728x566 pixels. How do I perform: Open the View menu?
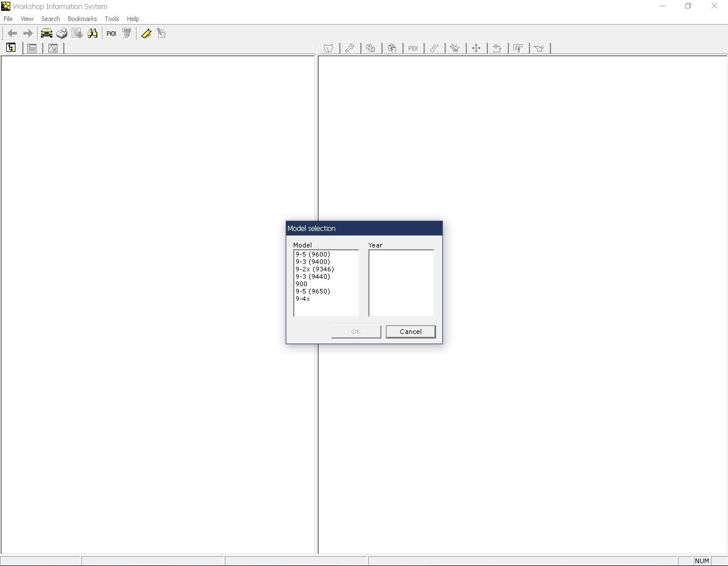tap(27, 19)
